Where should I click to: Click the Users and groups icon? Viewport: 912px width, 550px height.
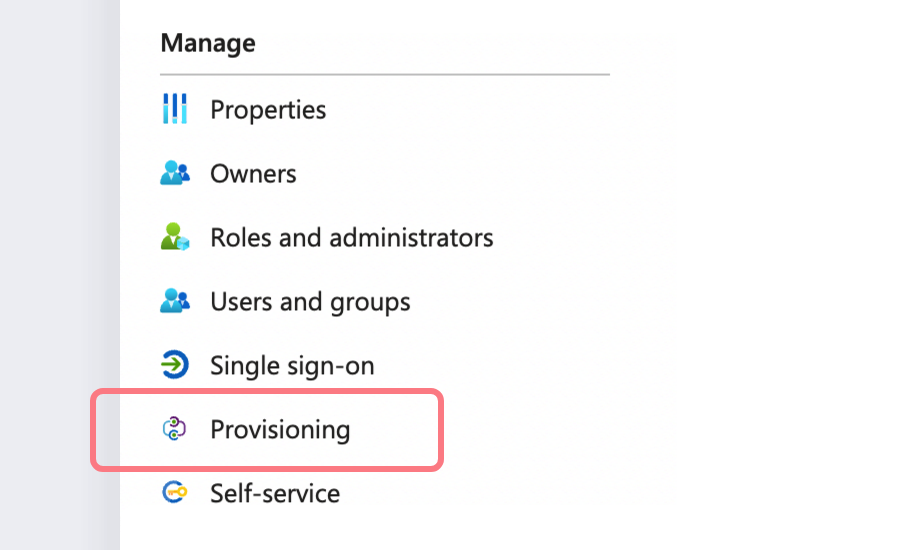175,301
